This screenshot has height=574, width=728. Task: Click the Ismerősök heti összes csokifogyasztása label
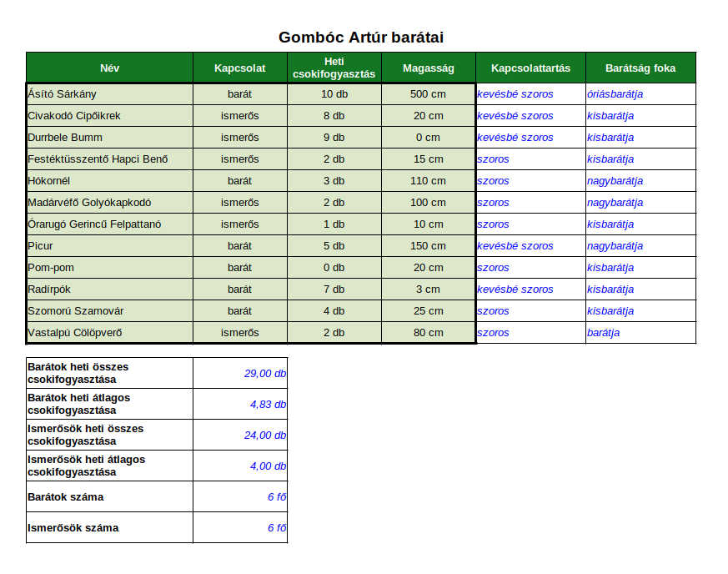85,435
